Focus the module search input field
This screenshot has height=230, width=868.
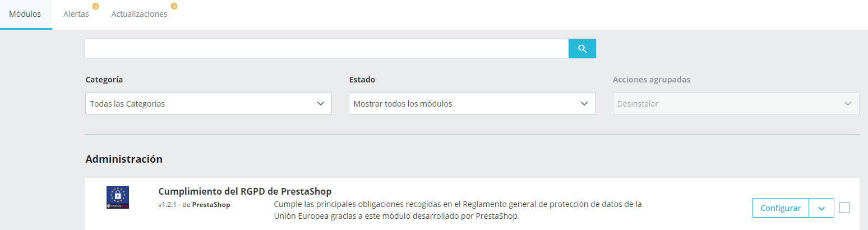[327, 49]
